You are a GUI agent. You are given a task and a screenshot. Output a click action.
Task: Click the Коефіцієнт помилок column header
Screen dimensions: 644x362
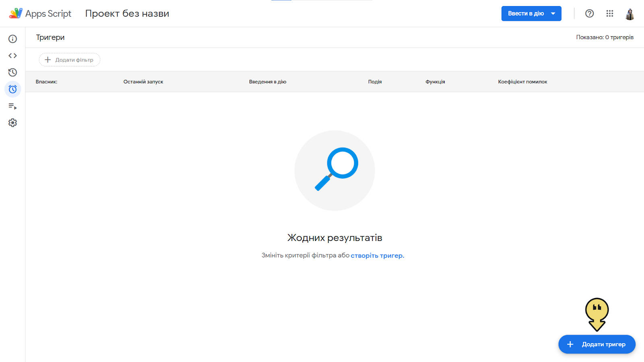coord(523,82)
